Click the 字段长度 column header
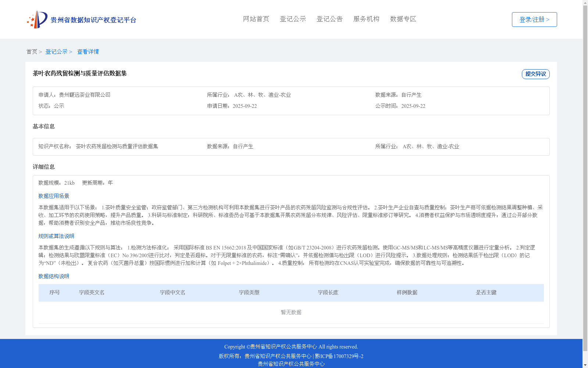 (x=328, y=293)
